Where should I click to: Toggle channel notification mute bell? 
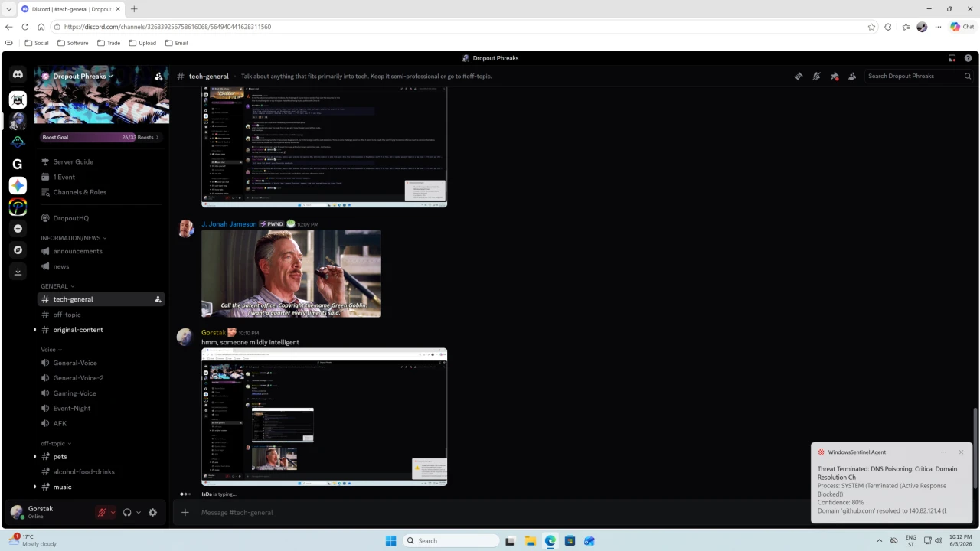point(816,76)
